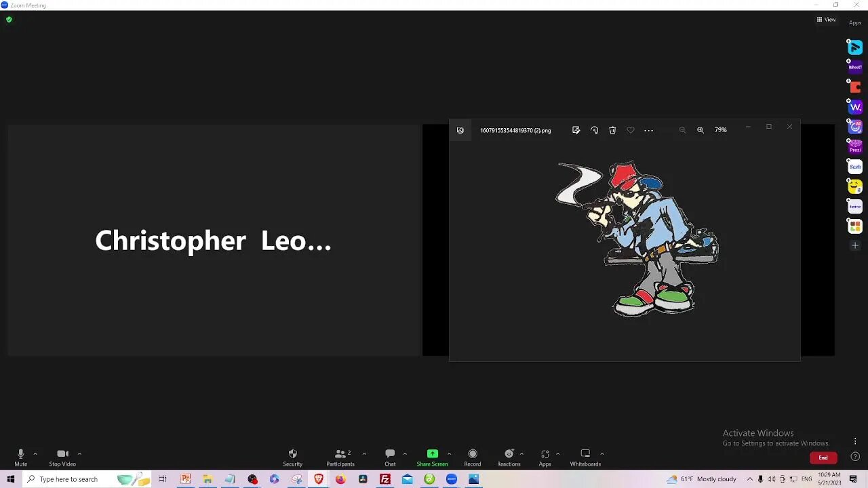The width and height of the screenshot is (868, 488).
Task: Open Task View on the taskbar
Action: [x=163, y=479]
